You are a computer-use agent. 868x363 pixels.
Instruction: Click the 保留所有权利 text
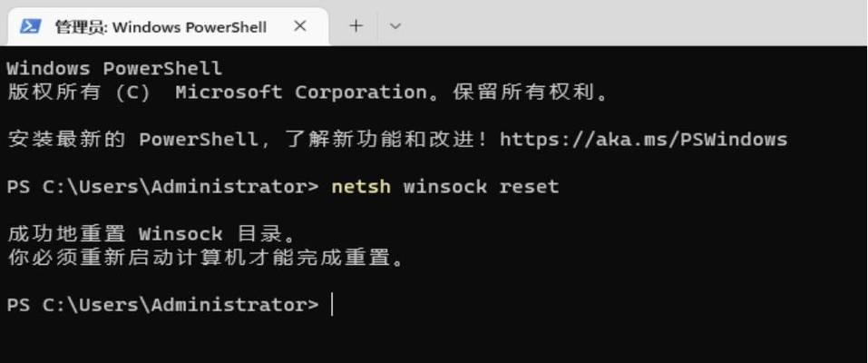coord(523,92)
